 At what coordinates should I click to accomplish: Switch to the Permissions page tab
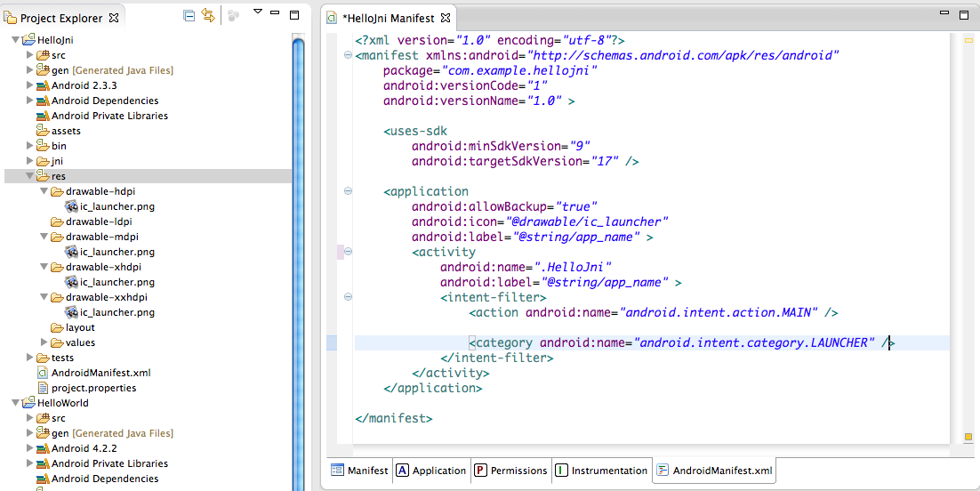510,471
